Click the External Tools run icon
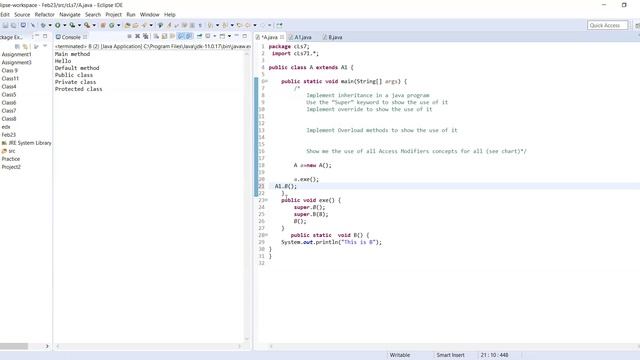Image resolution: width=640 pixels, height=360 pixels. click(87, 25)
